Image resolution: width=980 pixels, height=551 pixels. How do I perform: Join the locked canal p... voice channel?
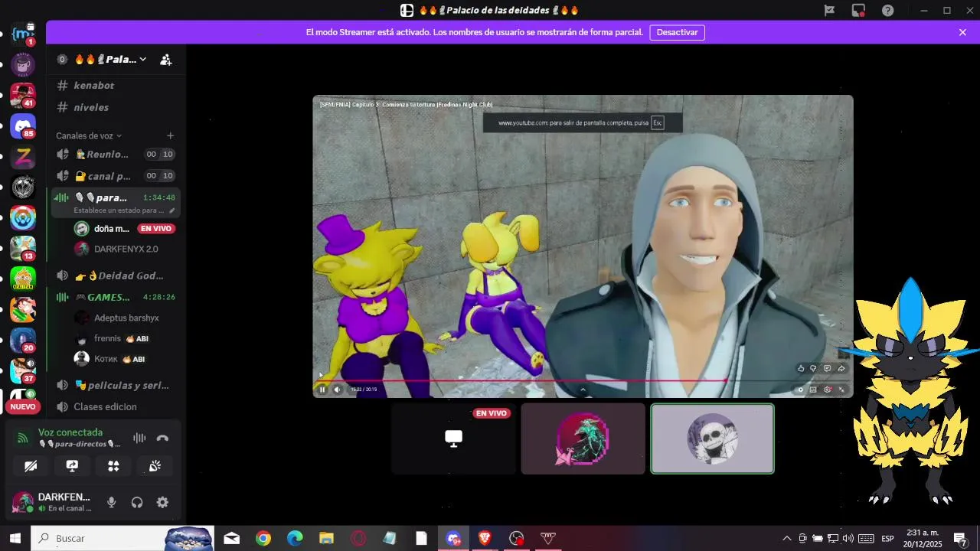115,176
